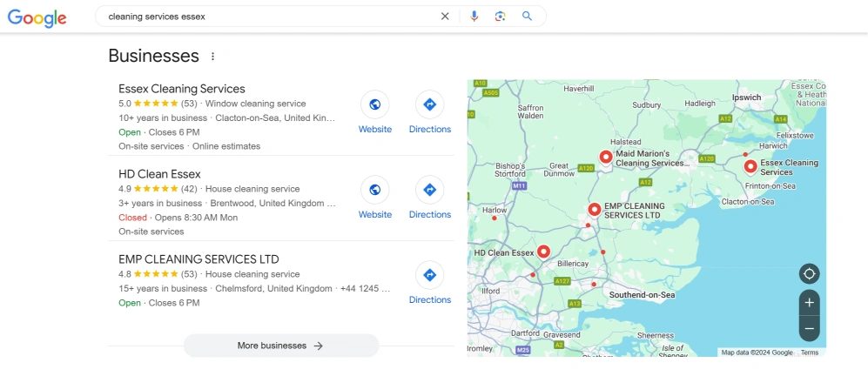This screenshot has width=868, height=376.
Task: Select the Essex Cleaning Services map pin
Action: [750, 166]
